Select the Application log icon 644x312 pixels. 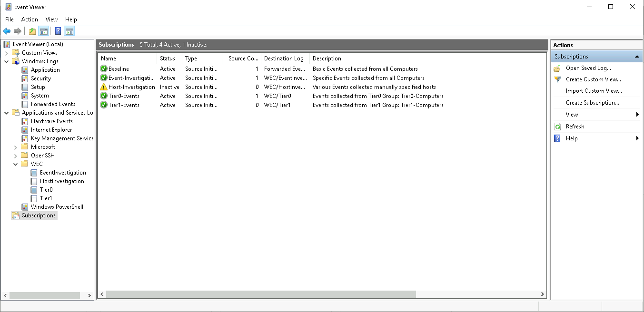click(x=25, y=70)
